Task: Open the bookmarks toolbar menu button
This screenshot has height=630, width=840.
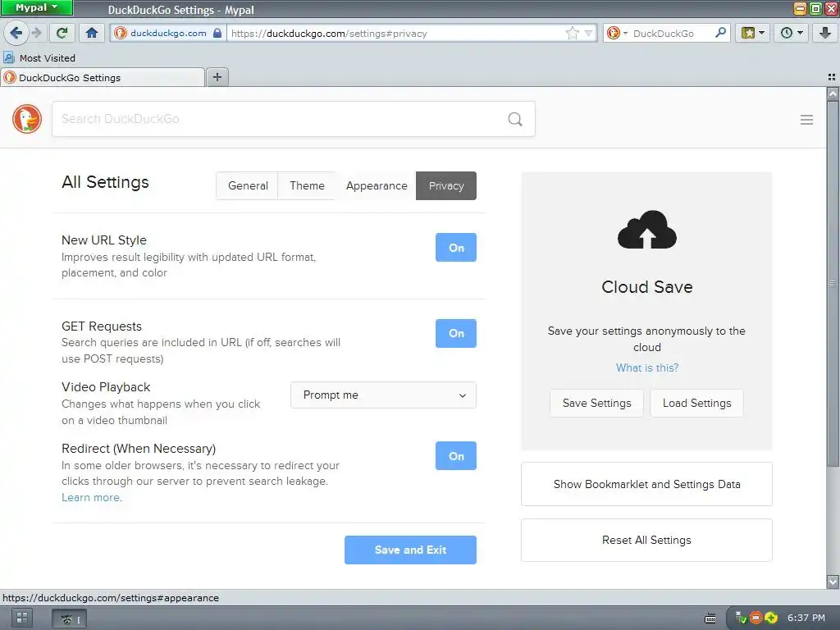Action: [x=752, y=33]
